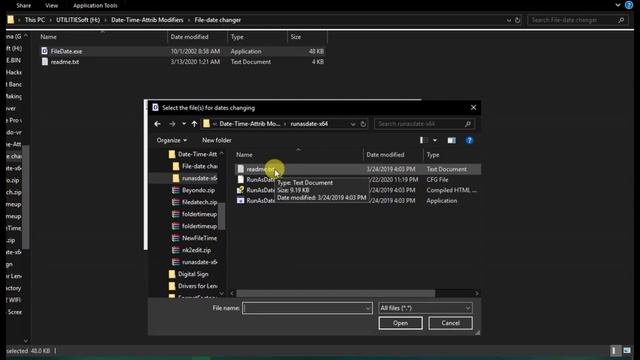The image size is (640, 360).
Task: Open the View ribbon tab
Action: [51, 5]
